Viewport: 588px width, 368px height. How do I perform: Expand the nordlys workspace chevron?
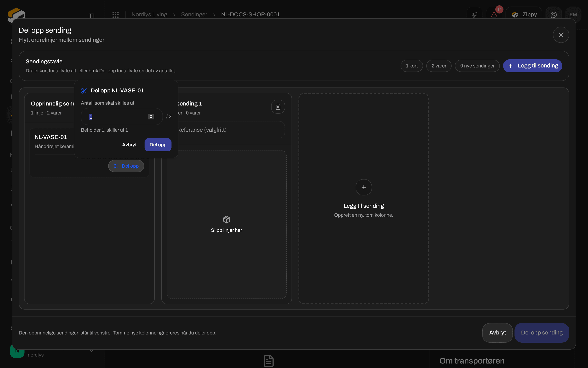(91, 351)
